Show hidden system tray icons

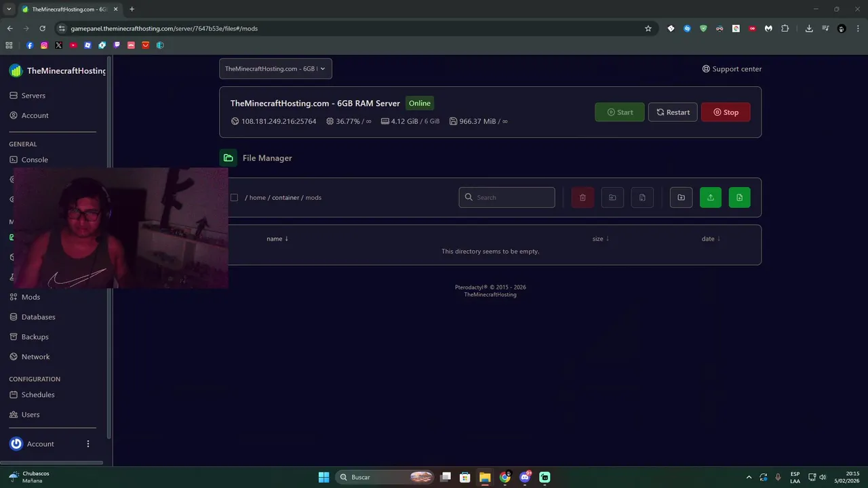click(x=749, y=477)
